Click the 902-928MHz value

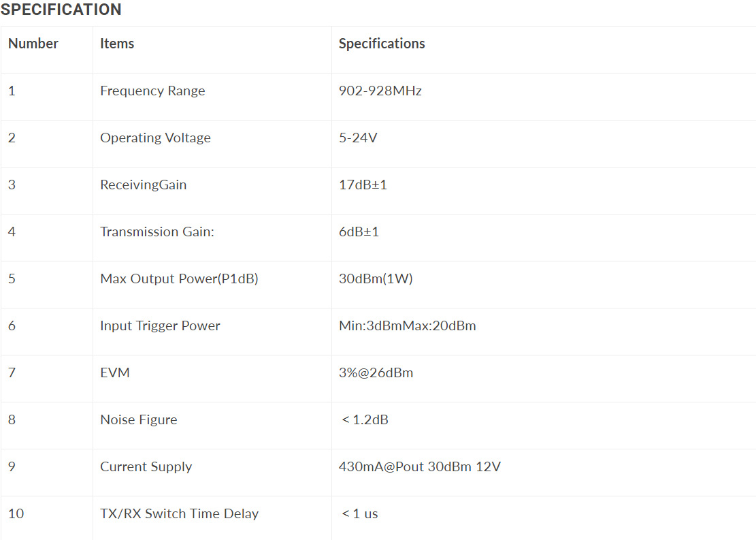click(x=380, y=91)
